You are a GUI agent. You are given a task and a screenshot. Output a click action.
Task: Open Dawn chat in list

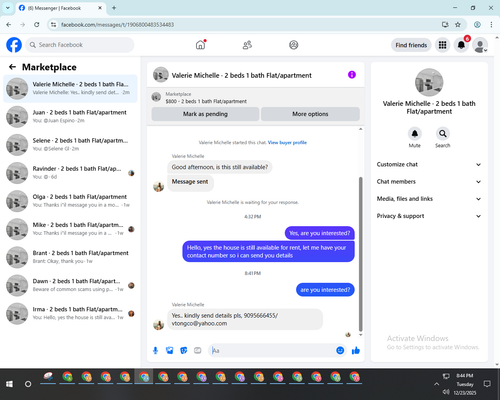tap(70, 285)
